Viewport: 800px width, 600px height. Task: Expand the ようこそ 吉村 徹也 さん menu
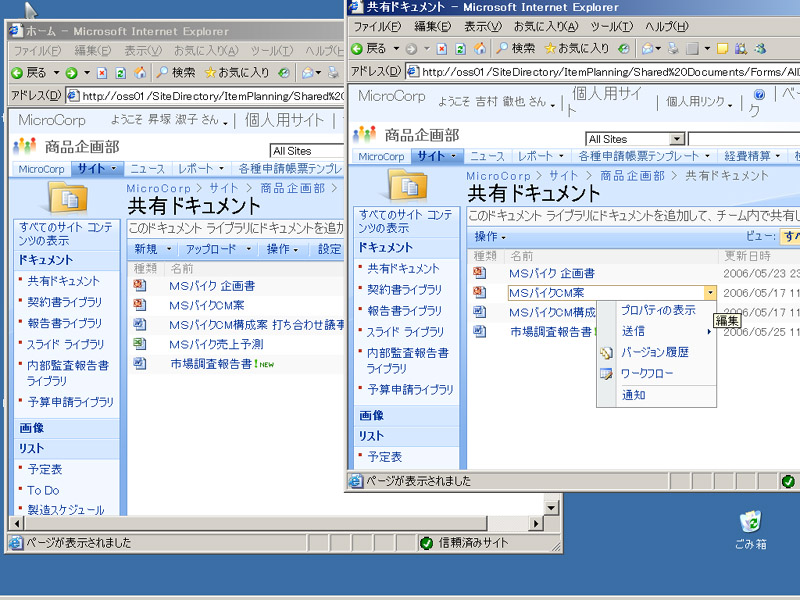point(496,102)
